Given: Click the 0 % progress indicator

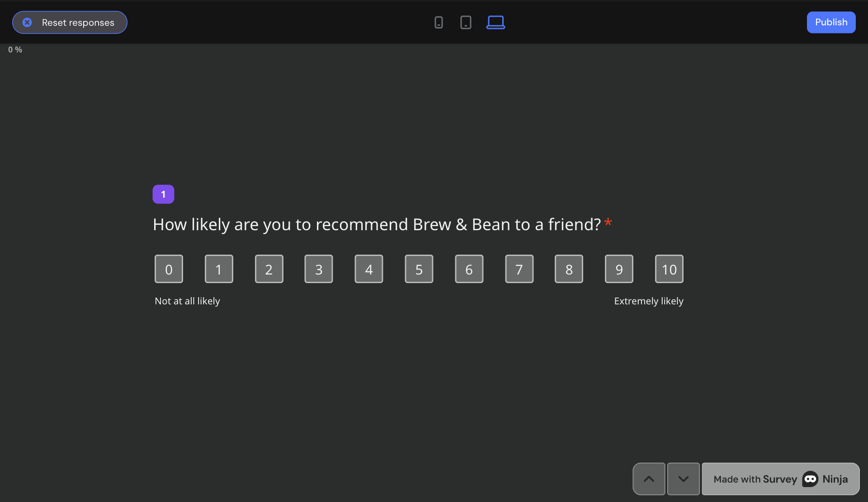Looking at the screenshot, I should click(15, 50).
